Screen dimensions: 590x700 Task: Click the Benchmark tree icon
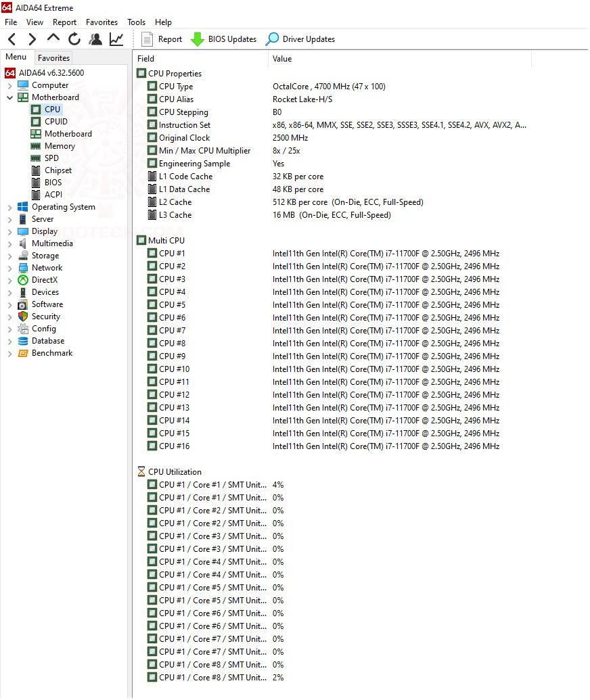coord(23,353)
